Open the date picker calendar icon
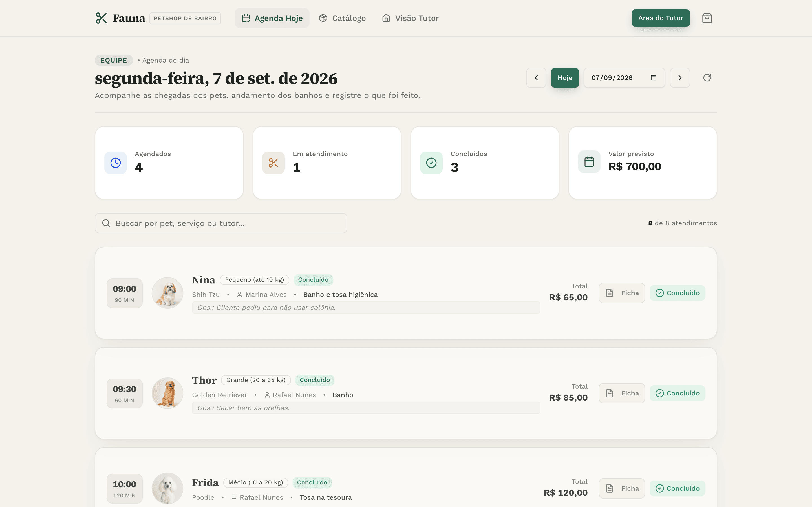The height and width of the screenshot is (507, 812). [x=653, y=78]
